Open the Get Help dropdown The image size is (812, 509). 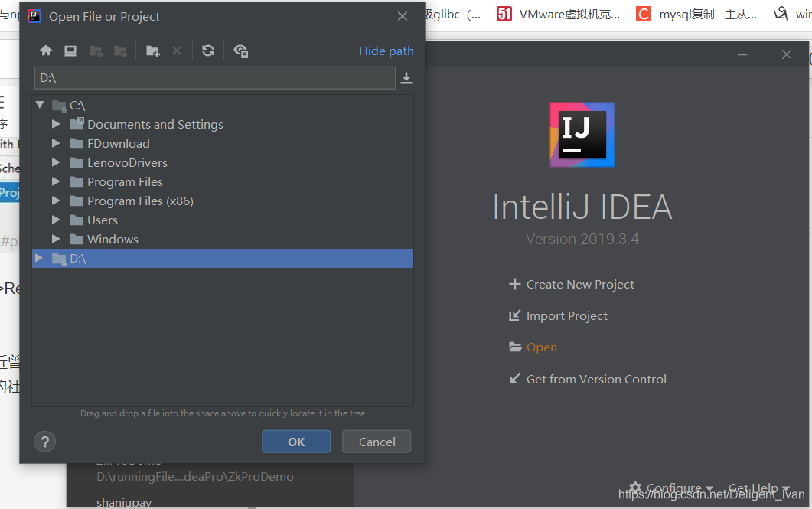pyautogui.click(x=758, y=488)
